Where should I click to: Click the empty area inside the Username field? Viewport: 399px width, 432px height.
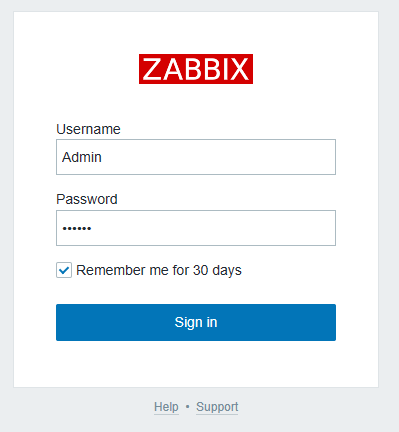(217, 157)
